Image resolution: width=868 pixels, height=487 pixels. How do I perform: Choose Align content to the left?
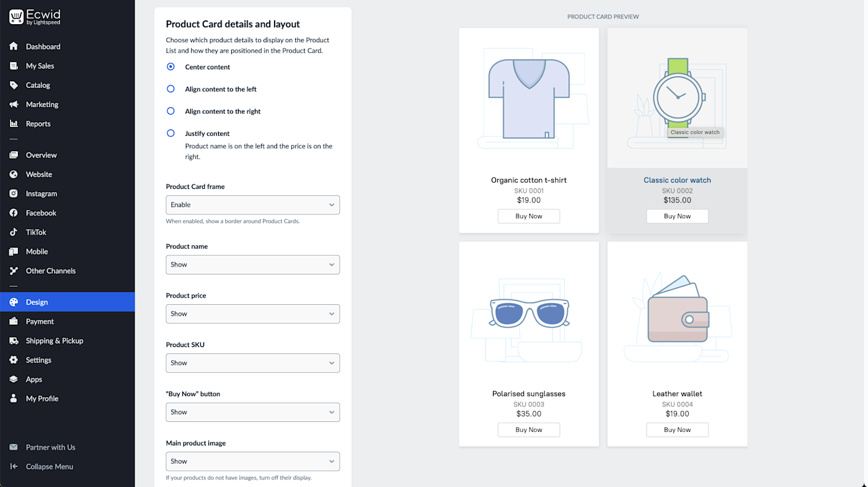click(170, 89)
